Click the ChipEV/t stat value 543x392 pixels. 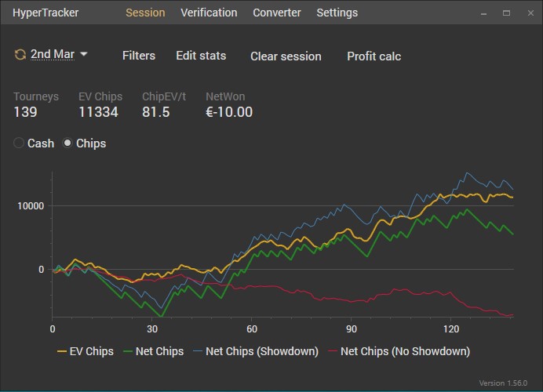click(155, 112)
